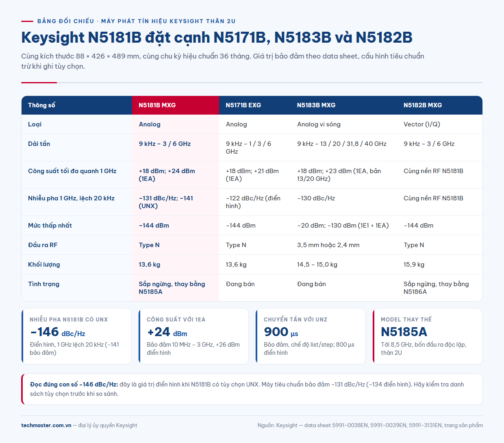Select the N5171B EXG column header

[x=255, y=105]
